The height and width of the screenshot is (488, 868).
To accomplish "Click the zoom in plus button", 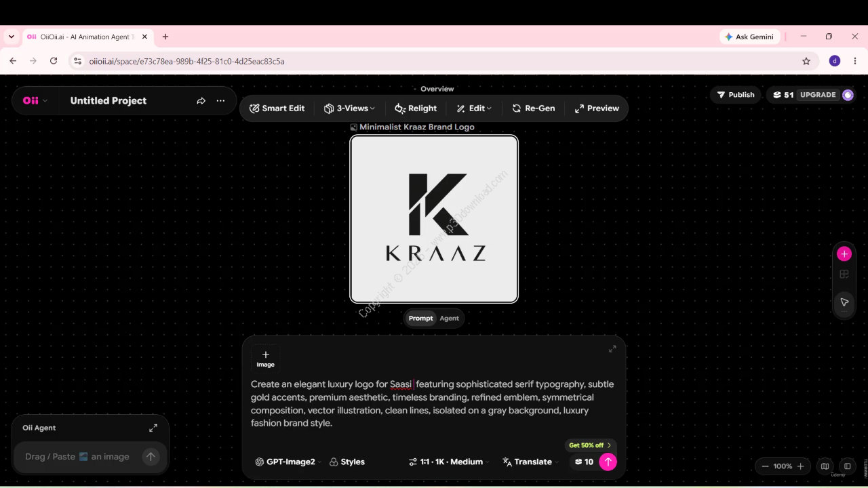I will coord(801,466).
